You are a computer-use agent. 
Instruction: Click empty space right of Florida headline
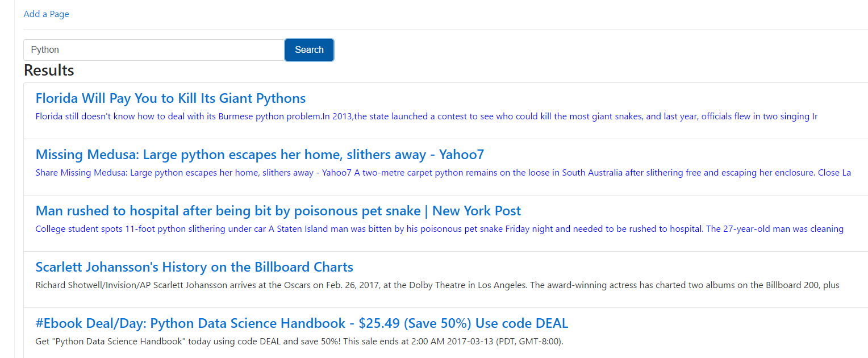coord(585,98)
